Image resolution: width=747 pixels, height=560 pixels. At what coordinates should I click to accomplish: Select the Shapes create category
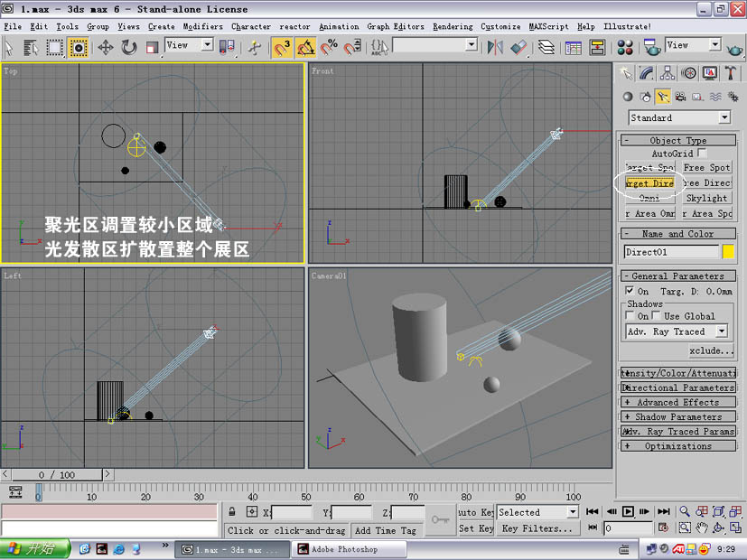point(646,97)
